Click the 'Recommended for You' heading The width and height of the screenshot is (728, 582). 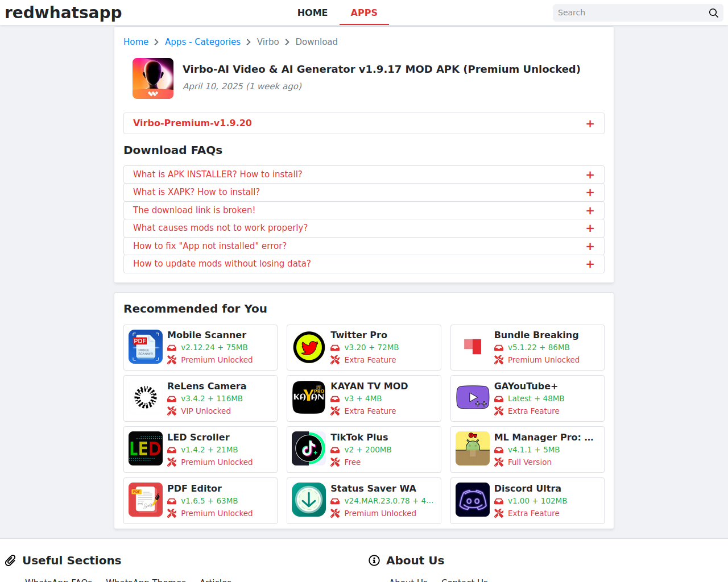coord(195,309)
